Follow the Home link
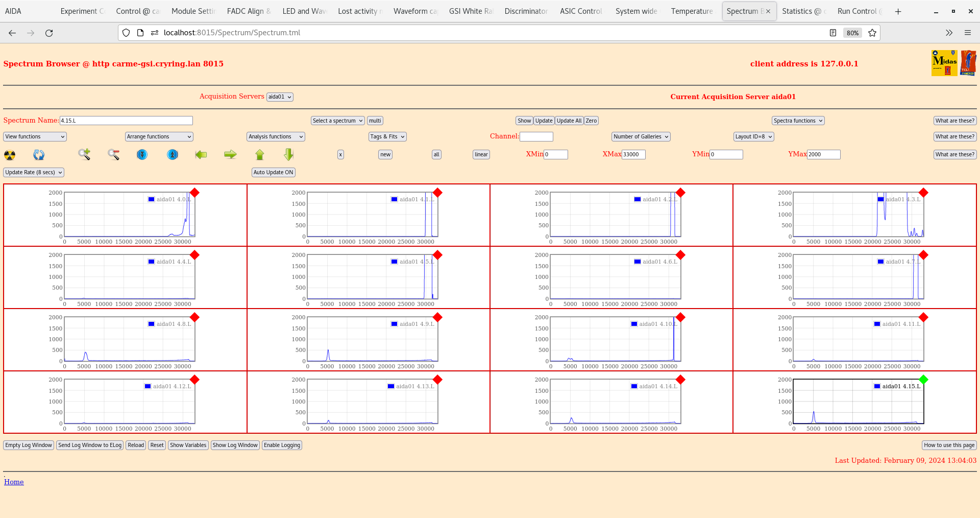Image resolution: width=980 pixels, height=518 pixels. (14, 482)
